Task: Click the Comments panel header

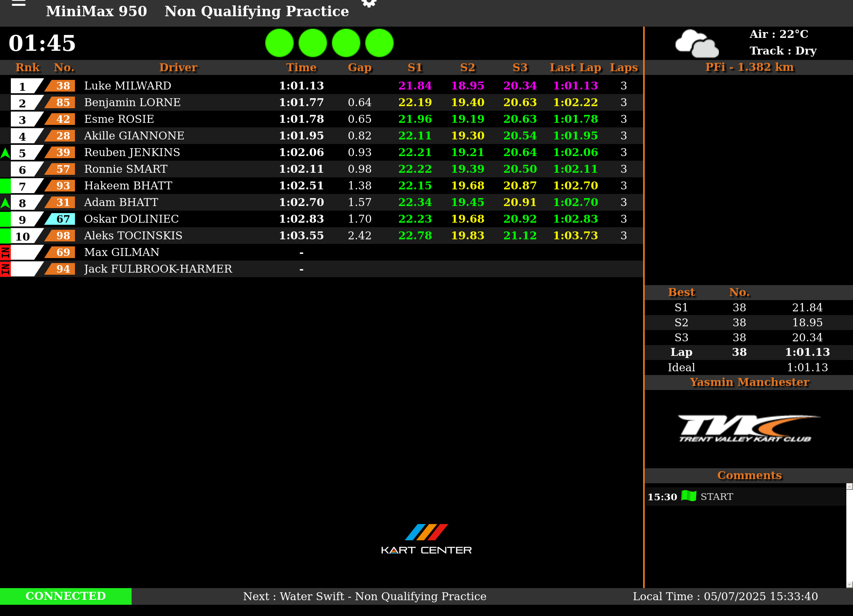Action: [749, 475]
